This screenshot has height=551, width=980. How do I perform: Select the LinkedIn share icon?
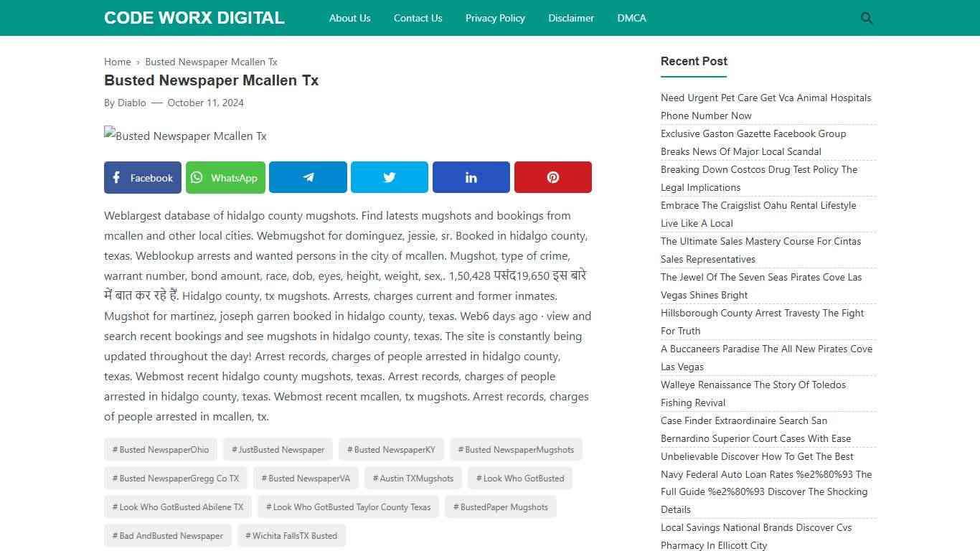click(471, 177)
